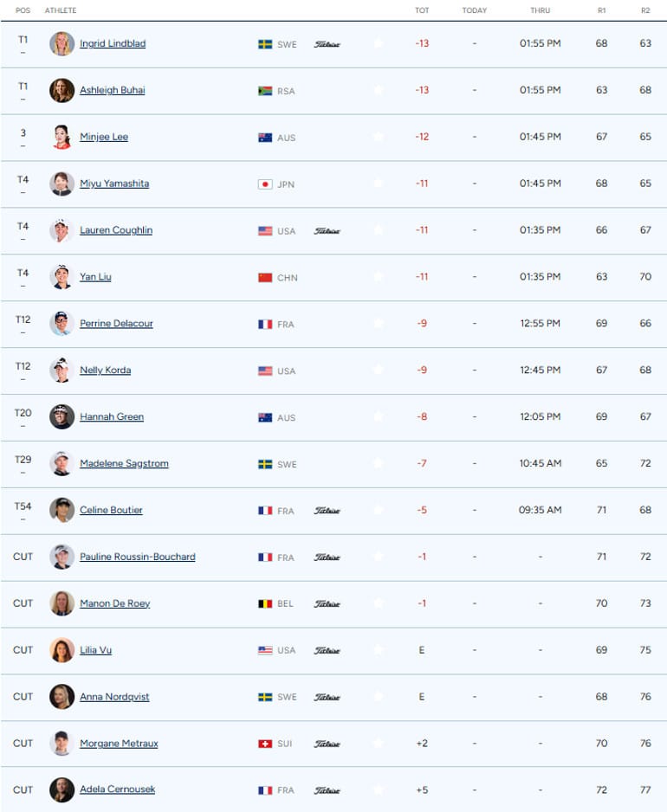Click Perrine Delacour's avatar photo

(62, 323)
